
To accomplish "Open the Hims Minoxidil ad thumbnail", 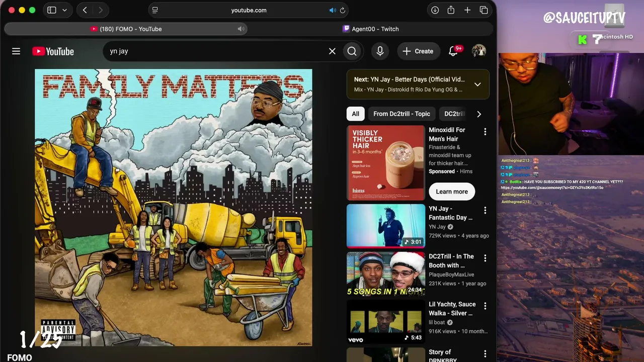I will (x=386, y=163).
